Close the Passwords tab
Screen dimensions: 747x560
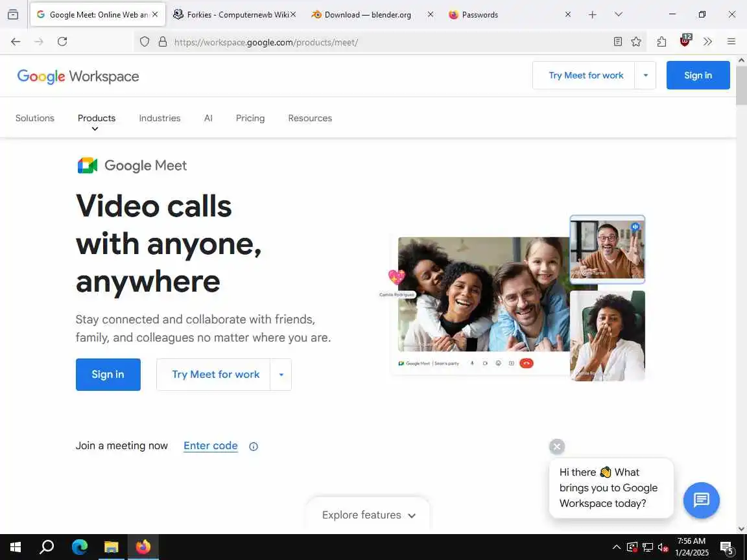tap(568, 15)
